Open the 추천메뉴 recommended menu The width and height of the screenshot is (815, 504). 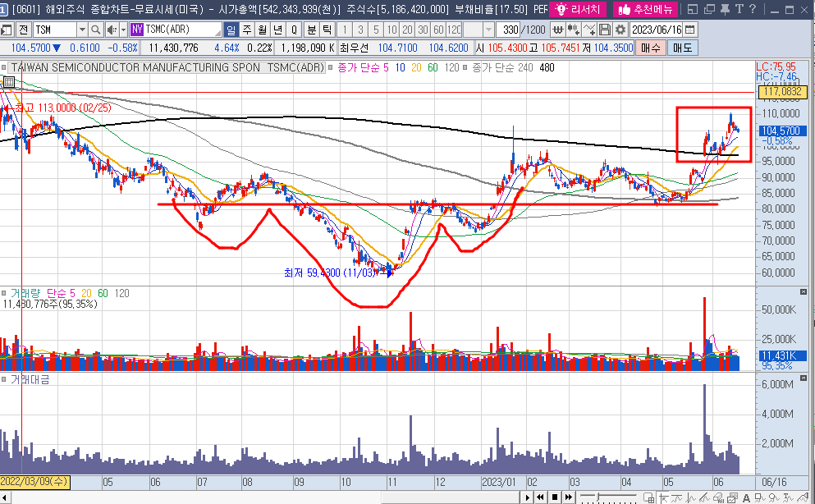click(645, 9)
